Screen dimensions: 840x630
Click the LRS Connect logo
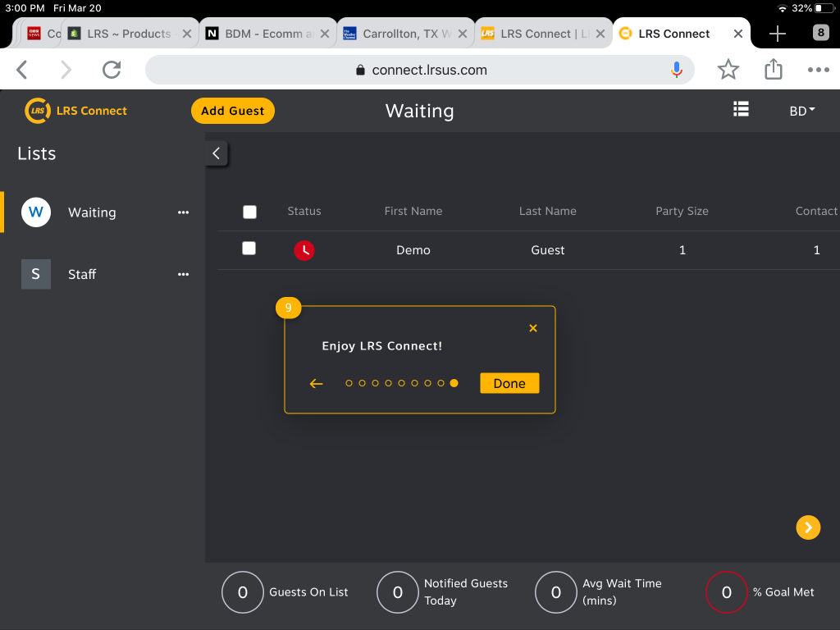coord(75,110)
